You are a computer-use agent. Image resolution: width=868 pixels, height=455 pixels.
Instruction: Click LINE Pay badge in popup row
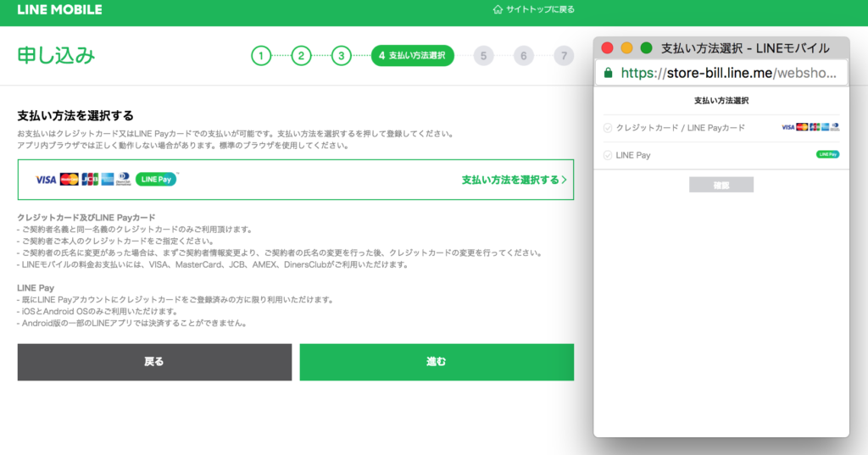pos(827,154)
